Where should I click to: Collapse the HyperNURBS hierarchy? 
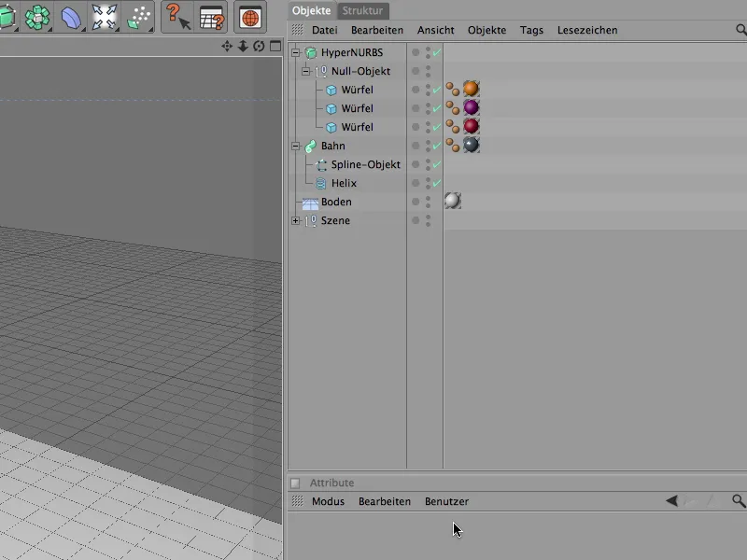click(x=294, y=52)
